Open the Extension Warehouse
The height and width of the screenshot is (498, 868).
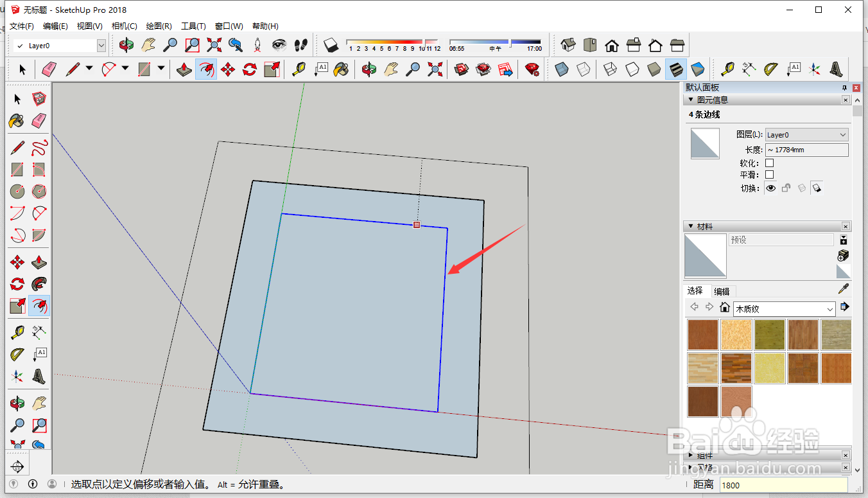[483, 69]
